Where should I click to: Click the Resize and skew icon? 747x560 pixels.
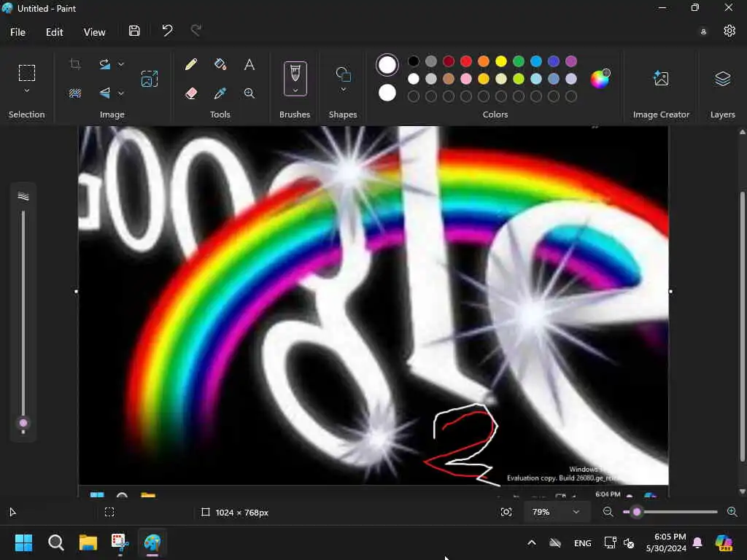coord(149,79)
